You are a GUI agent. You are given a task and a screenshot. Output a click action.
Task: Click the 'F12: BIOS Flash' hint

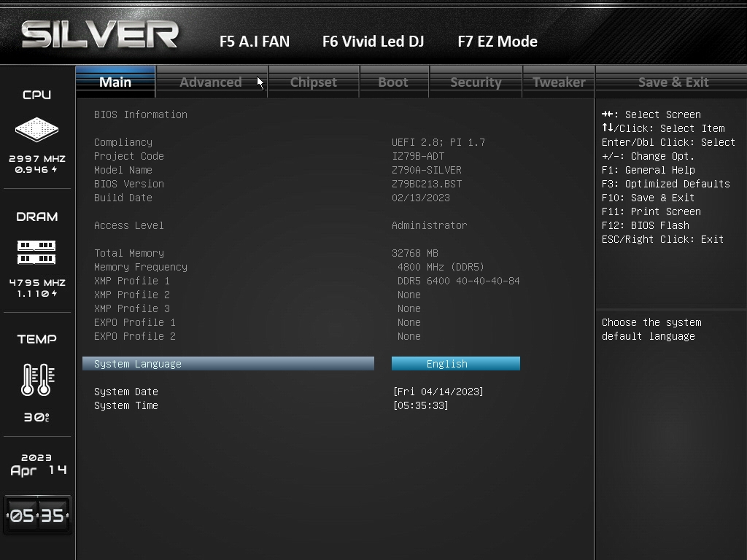pos(645,225)
